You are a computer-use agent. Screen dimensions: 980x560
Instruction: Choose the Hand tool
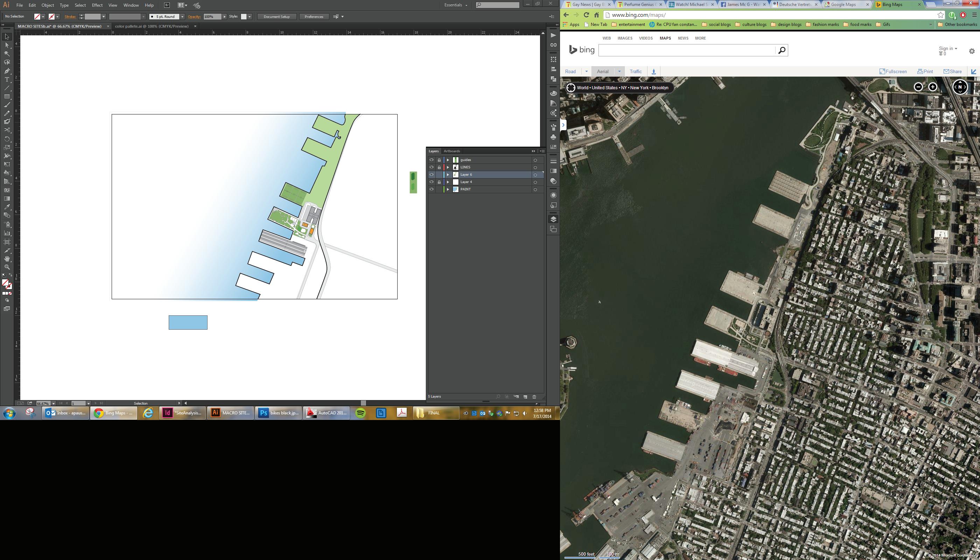point(7,259)
